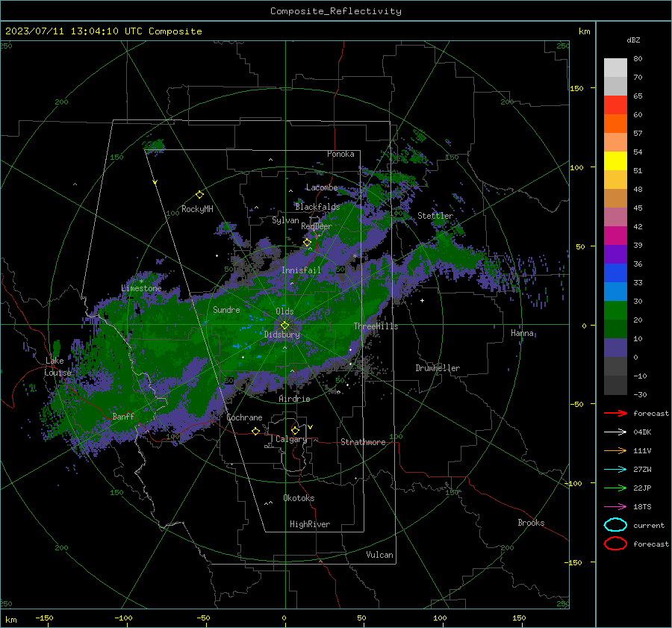Click the Airdrie city label
672x628 pixels.
[x=294, y=399]
